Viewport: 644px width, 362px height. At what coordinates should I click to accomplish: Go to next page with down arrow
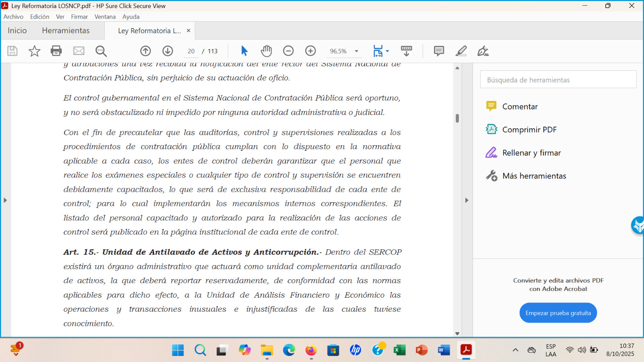pos(168,51)
